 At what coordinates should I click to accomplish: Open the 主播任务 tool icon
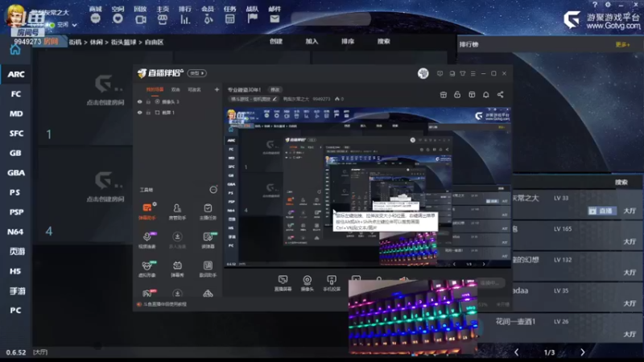coord(208,211)
